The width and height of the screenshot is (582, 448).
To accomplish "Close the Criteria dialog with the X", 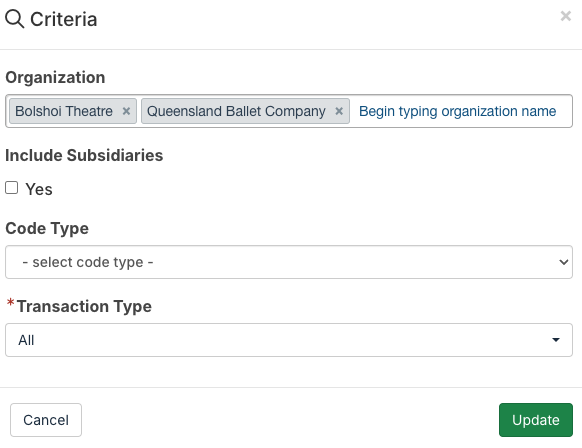I will point(566,16).
